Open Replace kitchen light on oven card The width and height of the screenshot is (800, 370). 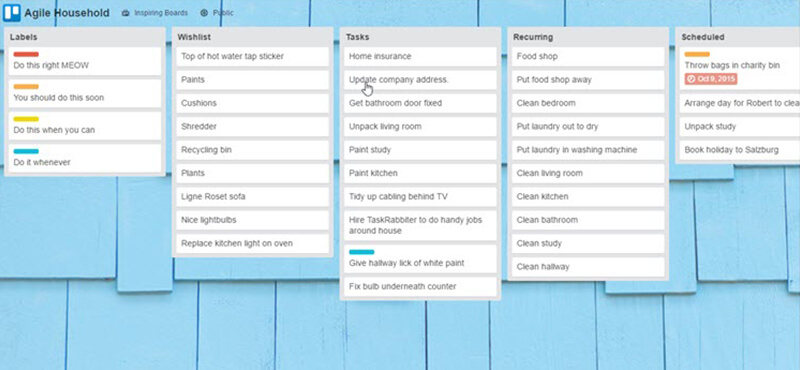(253, 244)
